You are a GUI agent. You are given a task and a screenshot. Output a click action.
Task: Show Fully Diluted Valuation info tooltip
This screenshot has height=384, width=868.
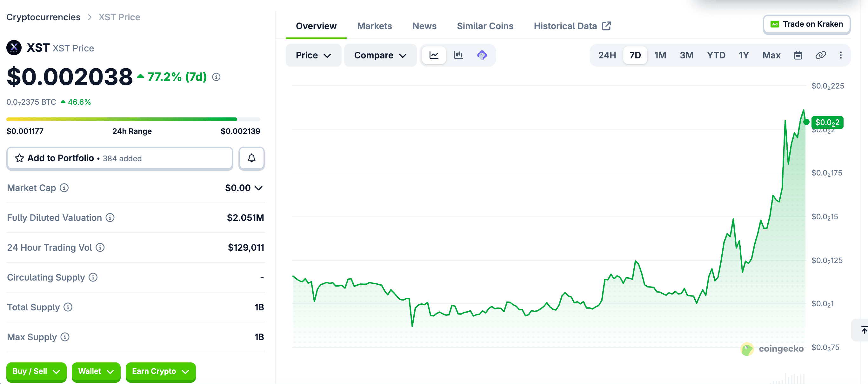pyautogui.click(x=110, y=218)
